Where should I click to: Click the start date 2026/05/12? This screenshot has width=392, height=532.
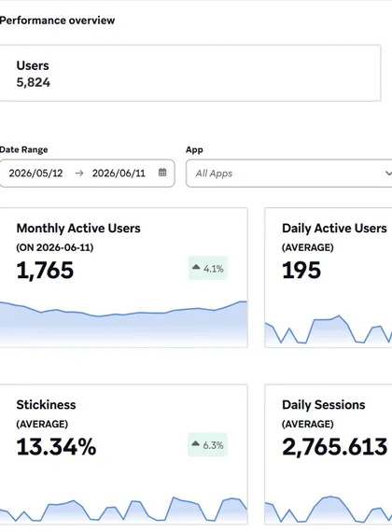tap(35, 174)
